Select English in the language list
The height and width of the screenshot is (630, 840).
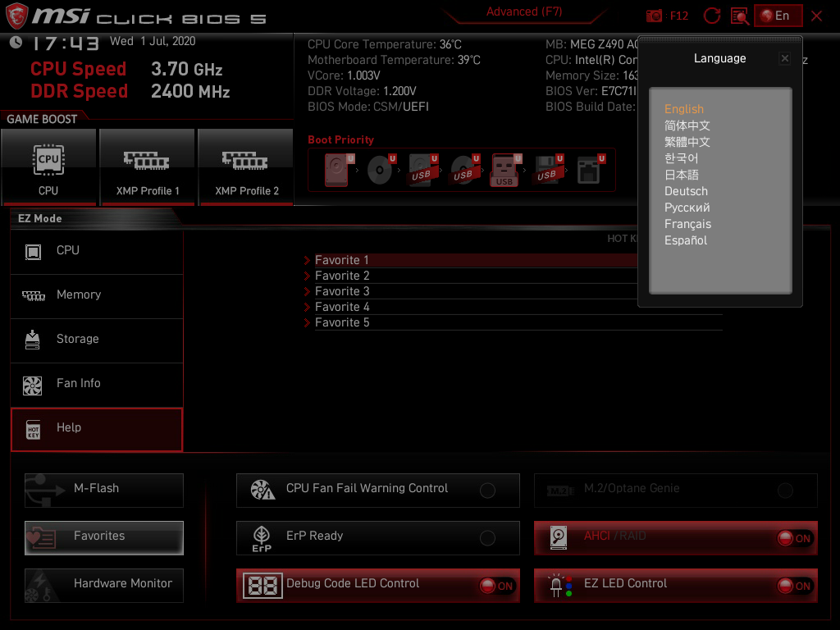point(683,109)
